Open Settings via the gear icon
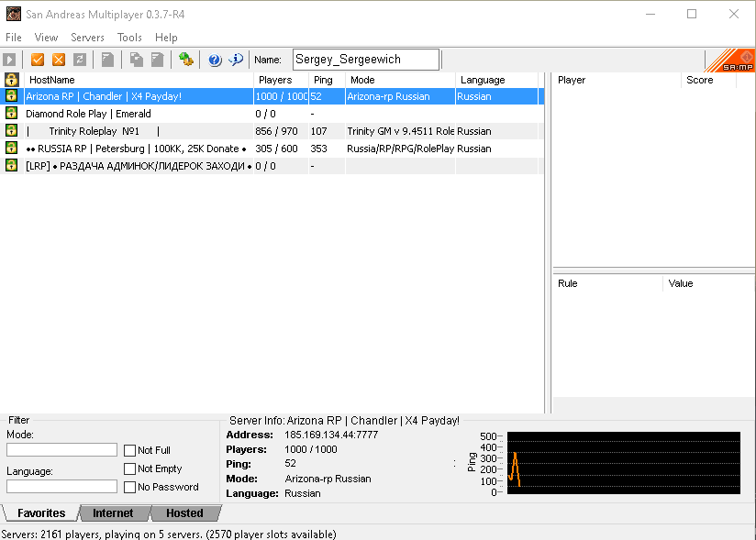The height and width of the screenshot is (540, 756). [x=186, y=60]
